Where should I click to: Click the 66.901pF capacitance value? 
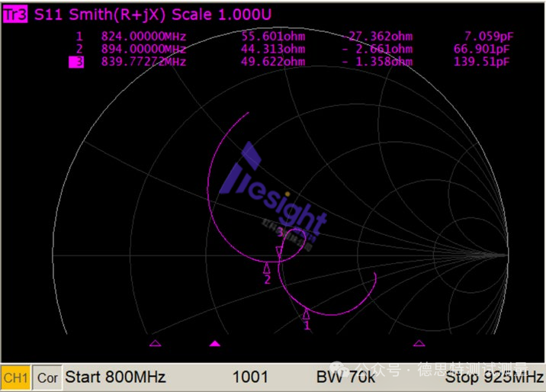[482, 49]
